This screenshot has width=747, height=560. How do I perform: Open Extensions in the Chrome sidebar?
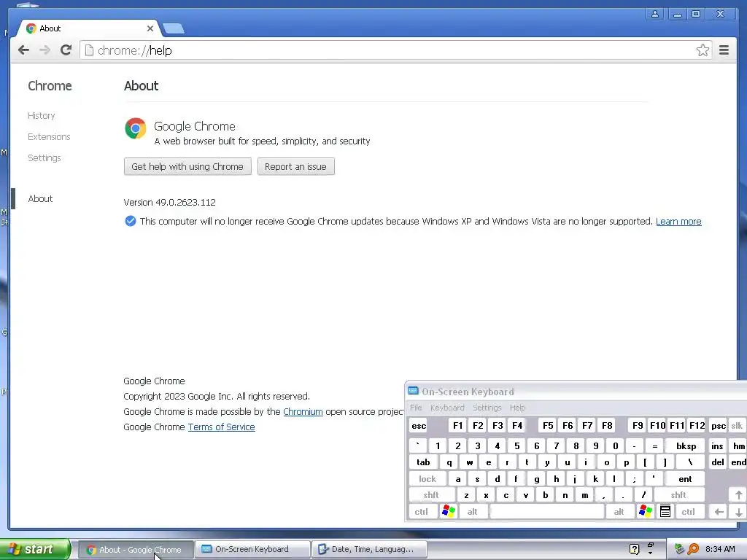[x=49, y=136]
